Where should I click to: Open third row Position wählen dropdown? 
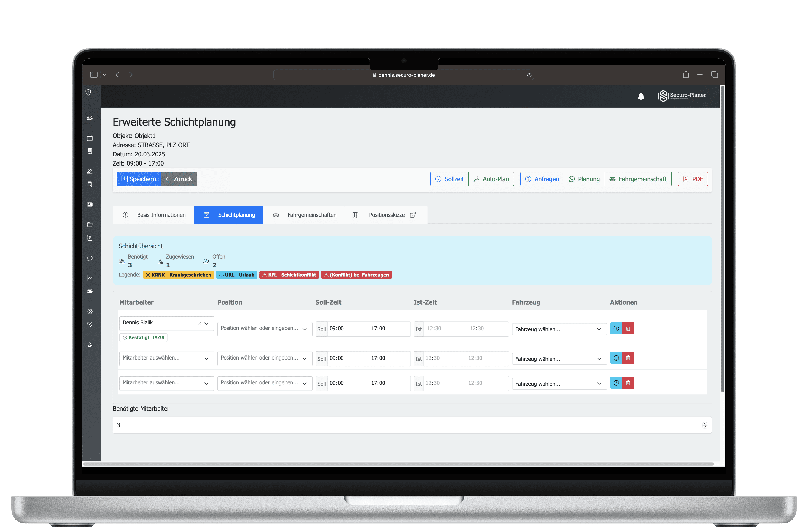click(x=265, y=383)
